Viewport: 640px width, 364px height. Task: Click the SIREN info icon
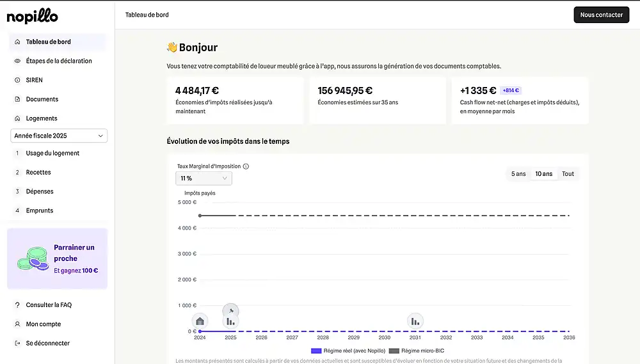coord(17,80)
